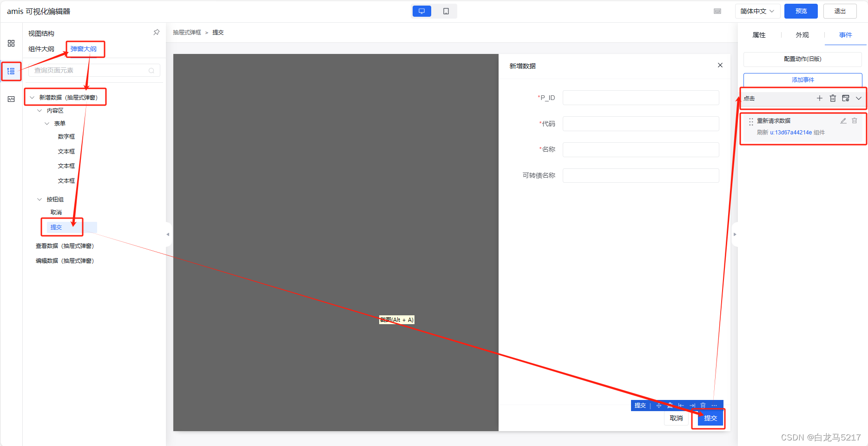Delete the 重新请求数据 action
Image resolution: width=868 pixels, height=446 pixels.
tap(855, 120)
